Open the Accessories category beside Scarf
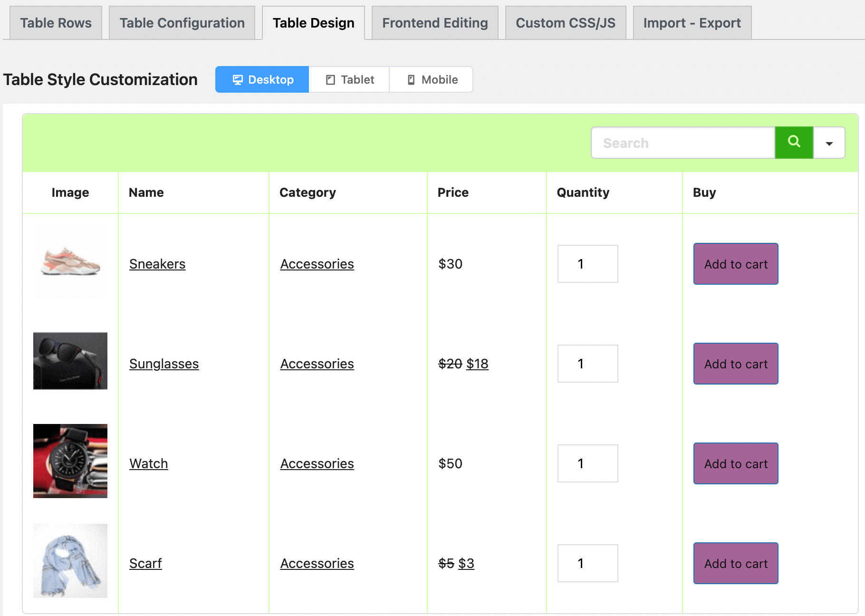 click(x=317, y=563)
